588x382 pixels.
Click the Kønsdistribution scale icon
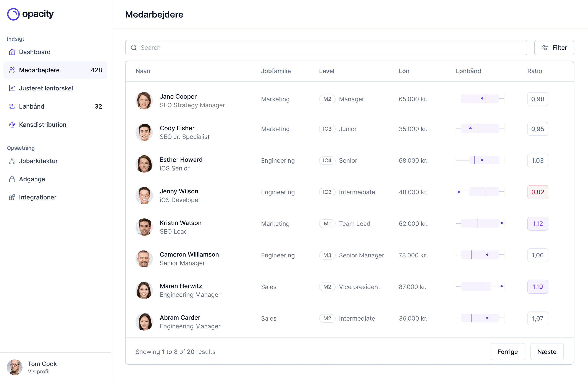click(x=12, y=125)
